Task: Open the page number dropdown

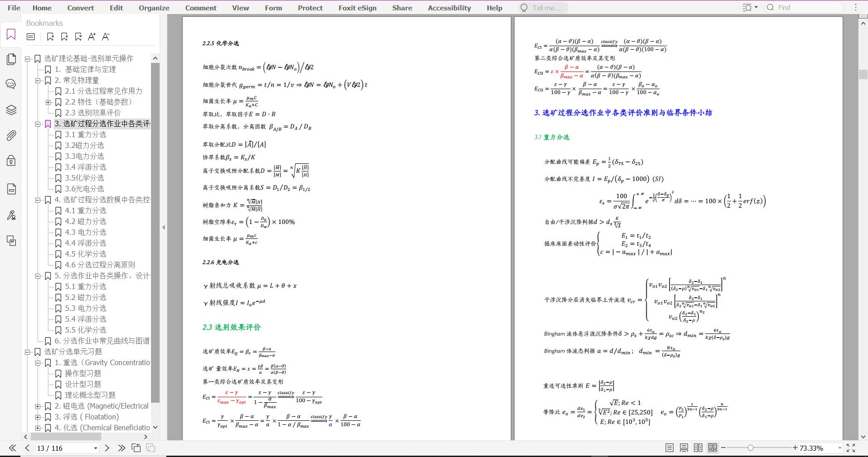Action: coord(95,448)
